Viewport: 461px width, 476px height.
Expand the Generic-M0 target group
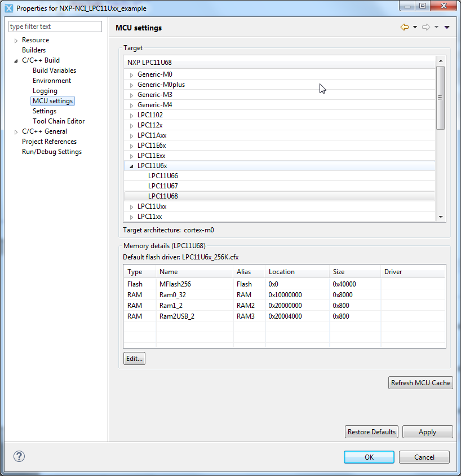[x=132, y=74]
